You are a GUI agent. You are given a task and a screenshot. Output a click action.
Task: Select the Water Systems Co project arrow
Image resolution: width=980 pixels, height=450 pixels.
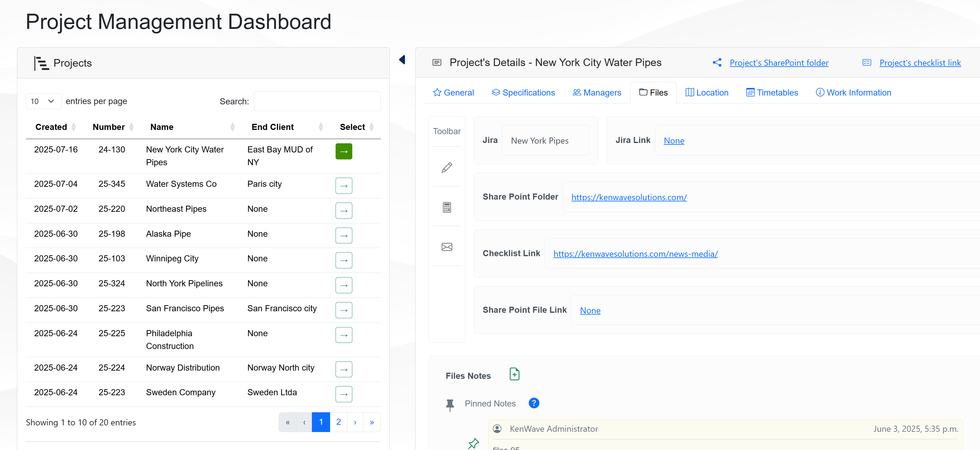click(343, 186)
